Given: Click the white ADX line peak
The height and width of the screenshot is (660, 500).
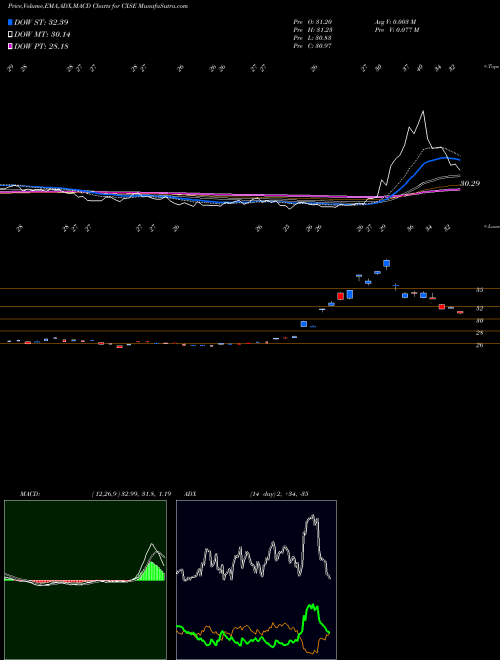Looking at the screenshot, I should (312, 516).
